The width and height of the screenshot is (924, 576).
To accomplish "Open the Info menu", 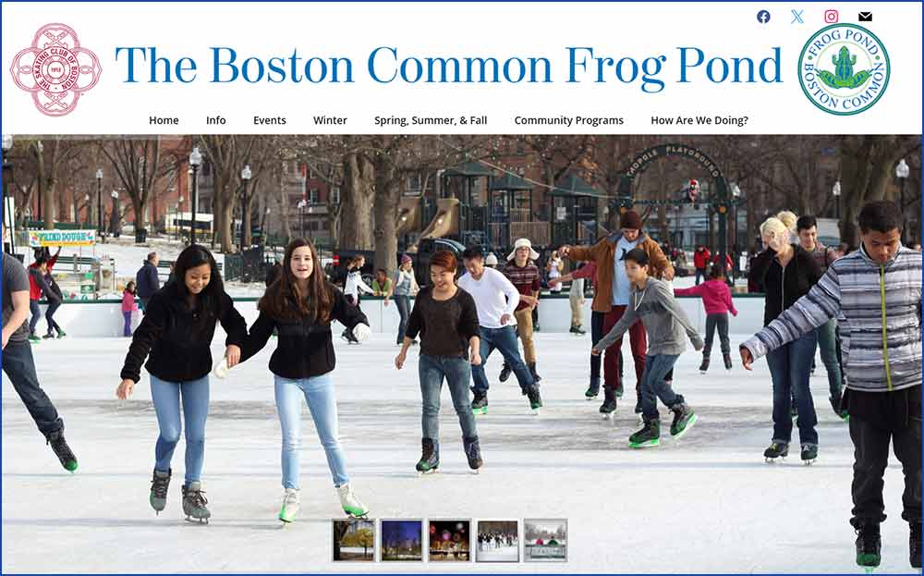I will [215, 120].
